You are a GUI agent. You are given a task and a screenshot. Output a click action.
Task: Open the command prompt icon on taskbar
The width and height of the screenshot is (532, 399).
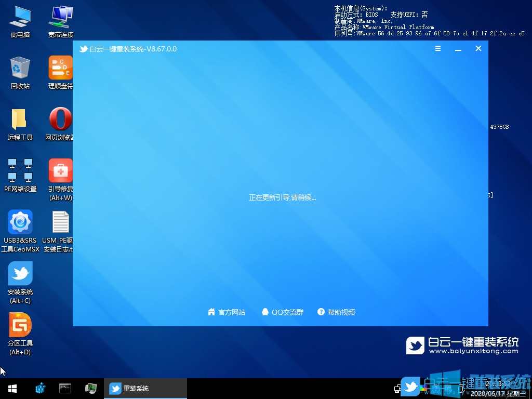(65, 388)
